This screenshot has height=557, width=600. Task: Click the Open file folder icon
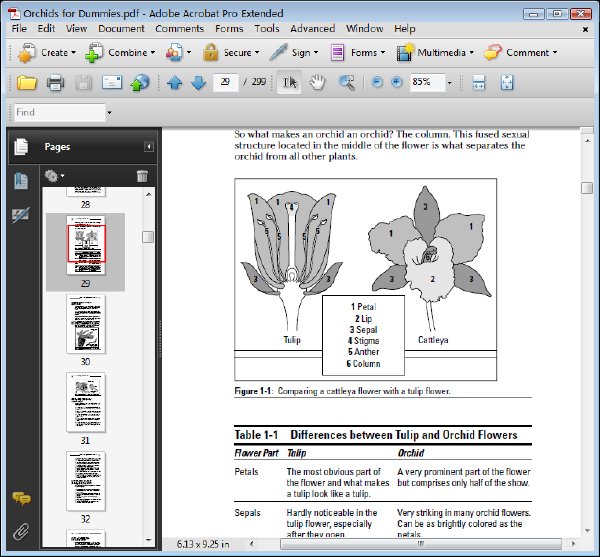(x=27, y=83)
